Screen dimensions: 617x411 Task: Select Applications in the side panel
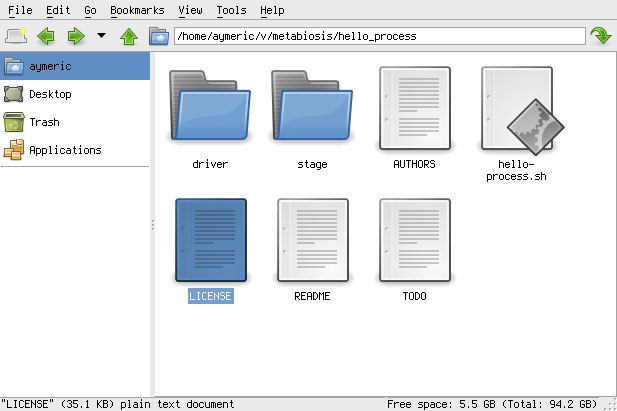coord(65,150)
